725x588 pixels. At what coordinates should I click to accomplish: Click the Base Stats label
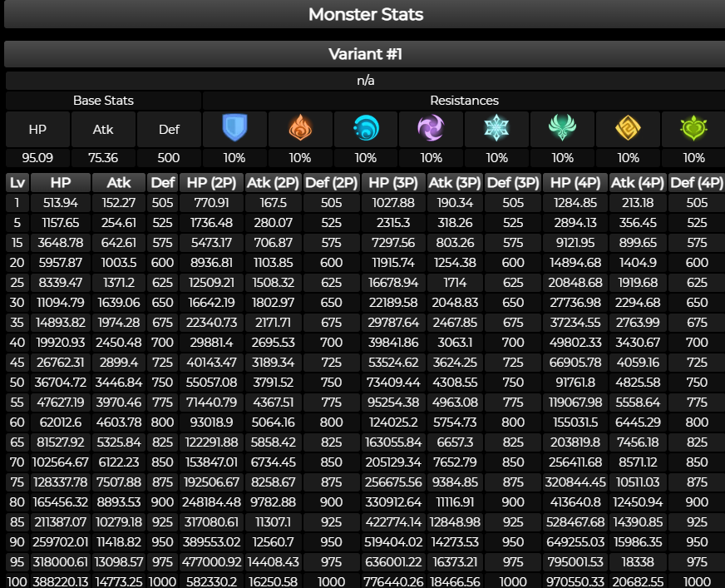103,101
